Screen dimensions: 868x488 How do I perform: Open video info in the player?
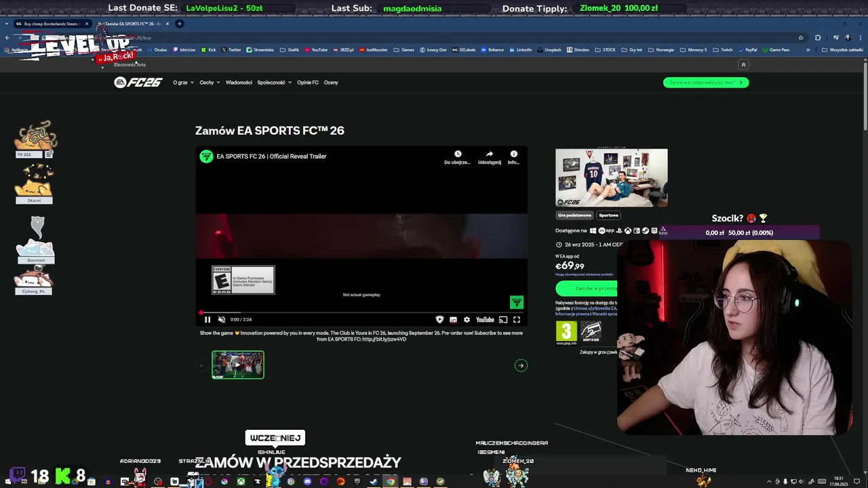(x=513, y=157)
